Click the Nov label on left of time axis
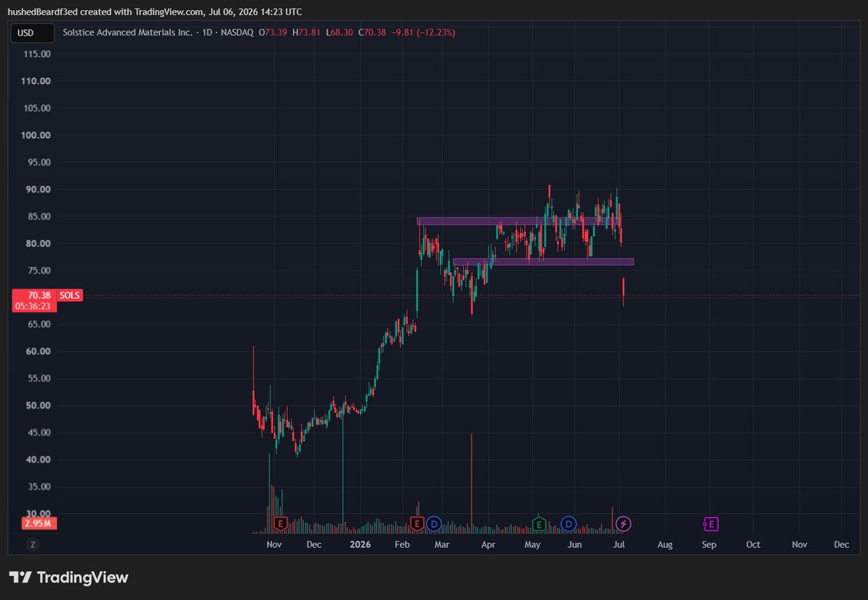Screen dimensions: 868x600 coord(273,544)
